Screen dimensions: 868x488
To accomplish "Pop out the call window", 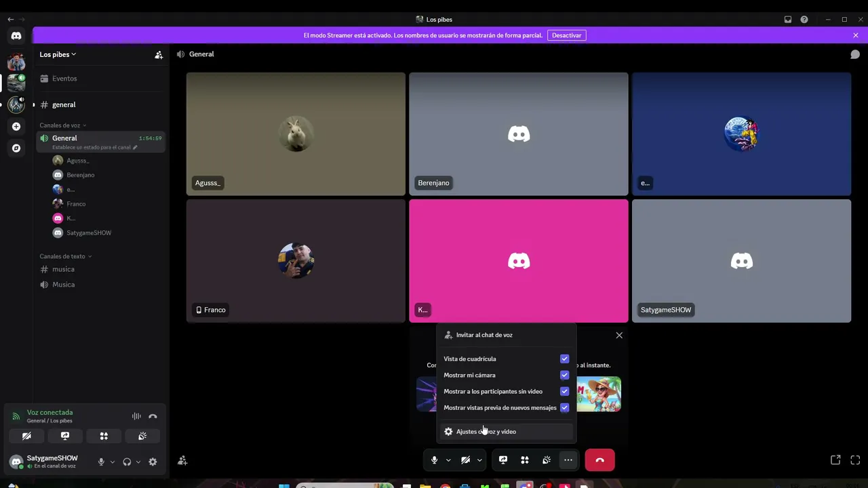I will [x=835, y=460].
